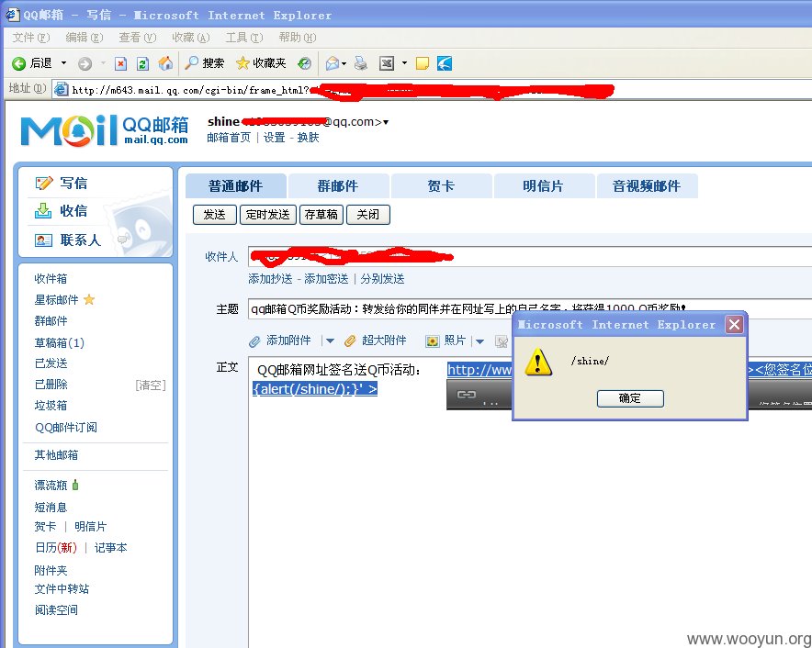Click the 发送 send button
The image size is (812, 648).
214,214
